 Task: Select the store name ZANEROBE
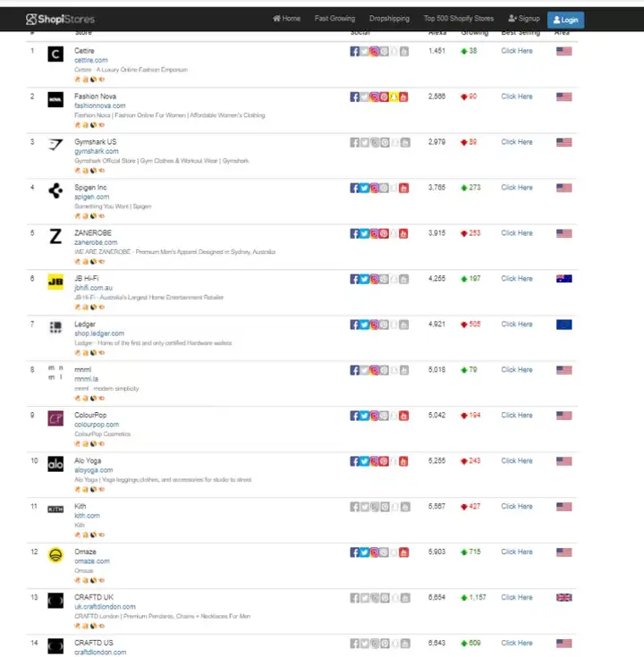tap(93, 233)
